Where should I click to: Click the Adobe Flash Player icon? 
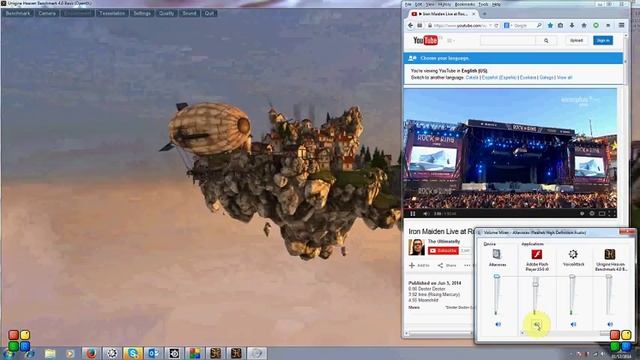coord(536,254)
